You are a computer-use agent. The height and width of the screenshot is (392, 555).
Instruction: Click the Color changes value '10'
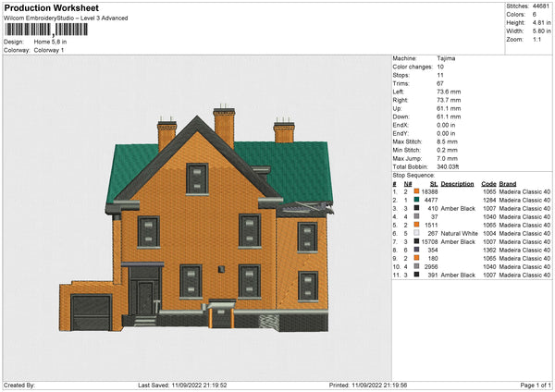(x=440, y=67)
